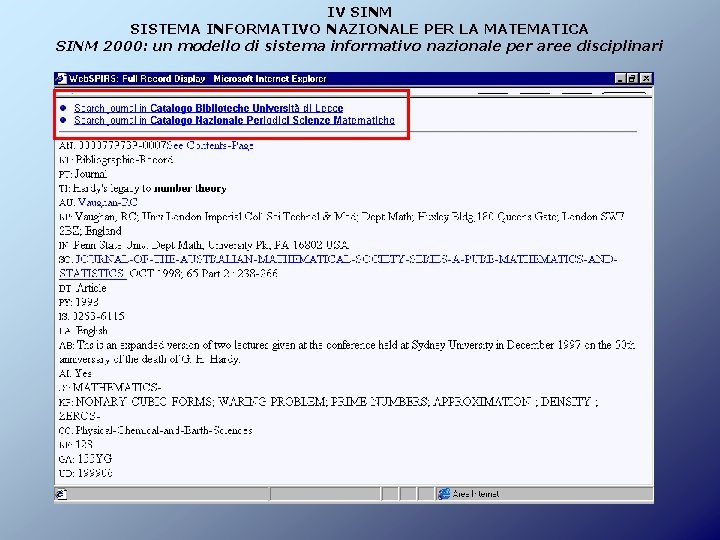Open Catalogo Nazionale Periodici Scienze Matematiche link
The height and width of the screenshot is (540, 720).
[234, 120]
